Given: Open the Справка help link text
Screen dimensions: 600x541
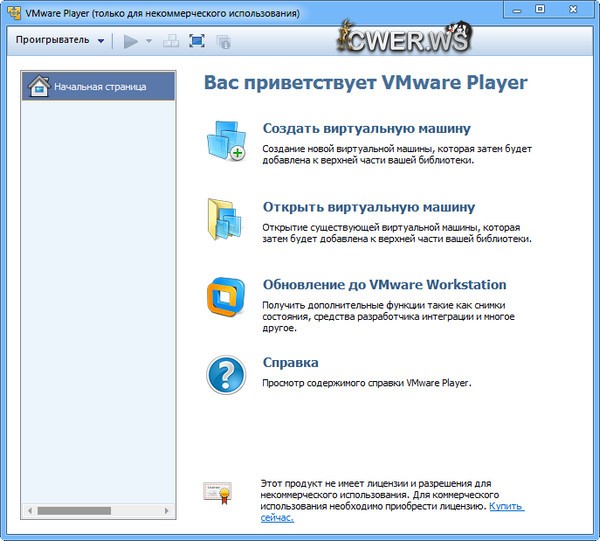Looking at the screenshot, I should point(290,362).
